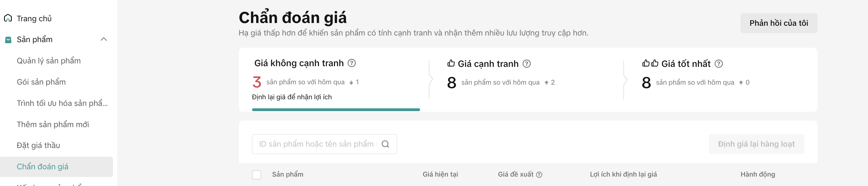Open Quản lý sản phẩm menu item
The height and width of the screenshot is (186, 868).
(x=49, y=61)
